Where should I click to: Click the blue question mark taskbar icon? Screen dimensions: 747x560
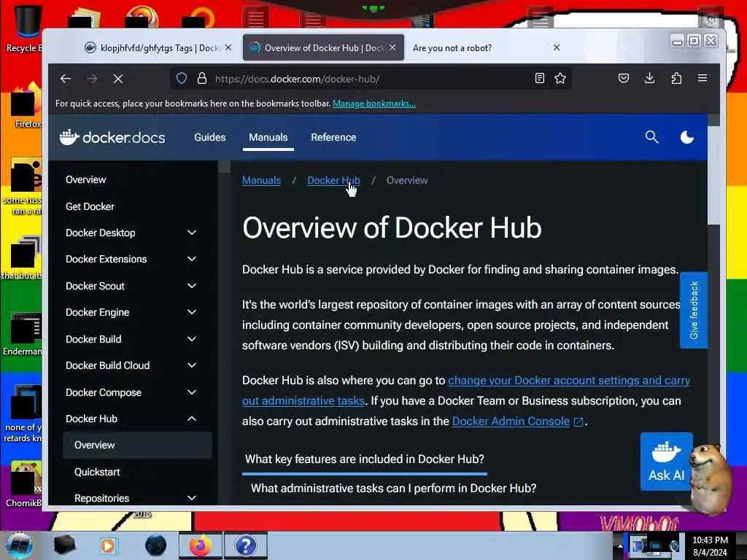pyautogui.click(x=246, y=545)
